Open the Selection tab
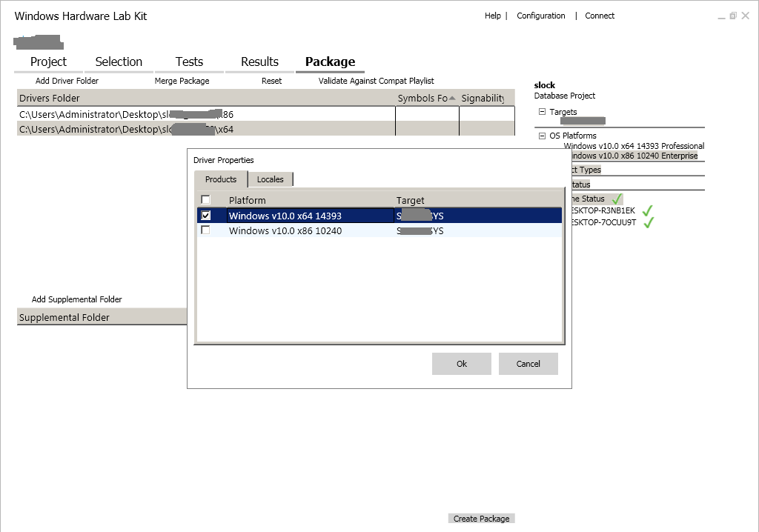Image resolution: width=759 pixels, height=532 pixels. [x=119, y=61]
